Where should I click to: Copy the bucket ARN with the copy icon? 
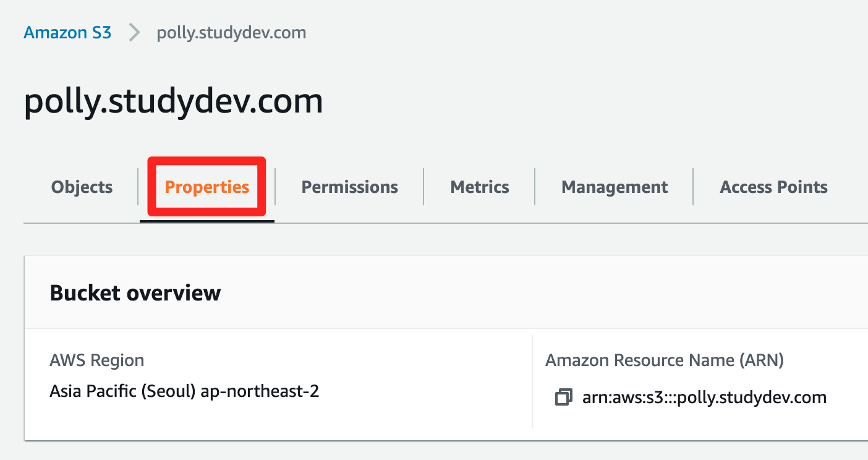(x=563, y=397)
